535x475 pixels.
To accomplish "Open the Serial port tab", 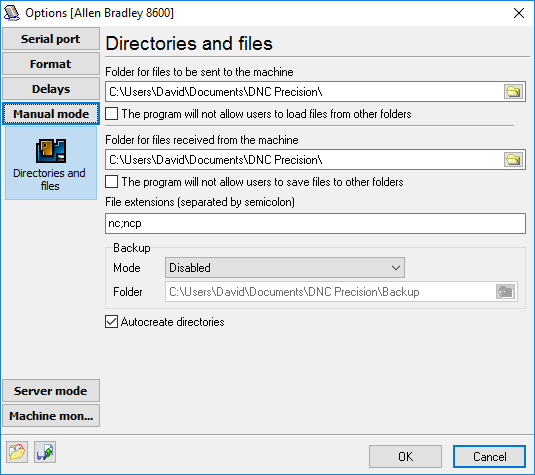I will pos(51,39).
